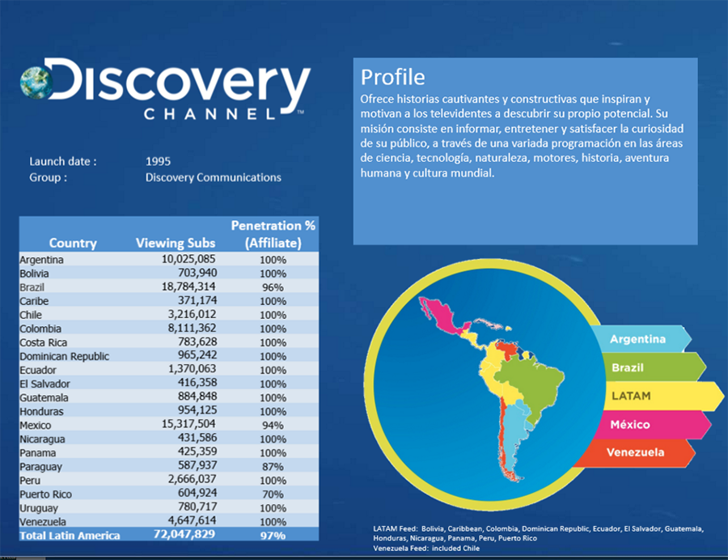Screen dimensions: 728x560
Task: Click the Discovery Communications group text
Action: [x=214, y=177]
